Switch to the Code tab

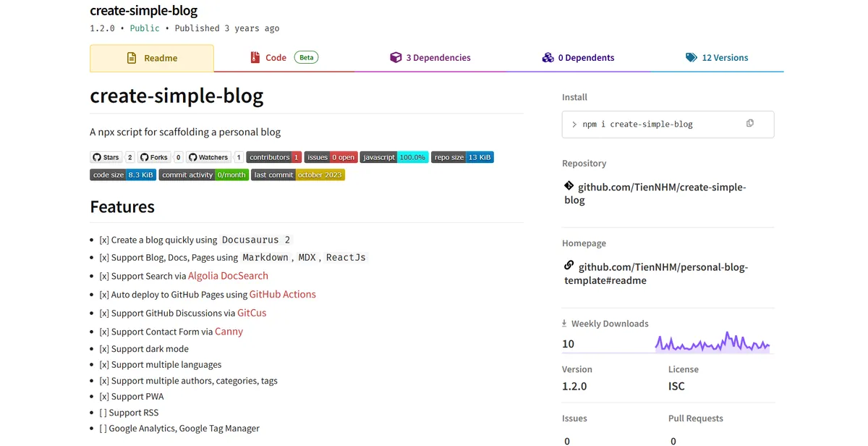[284, 58]
